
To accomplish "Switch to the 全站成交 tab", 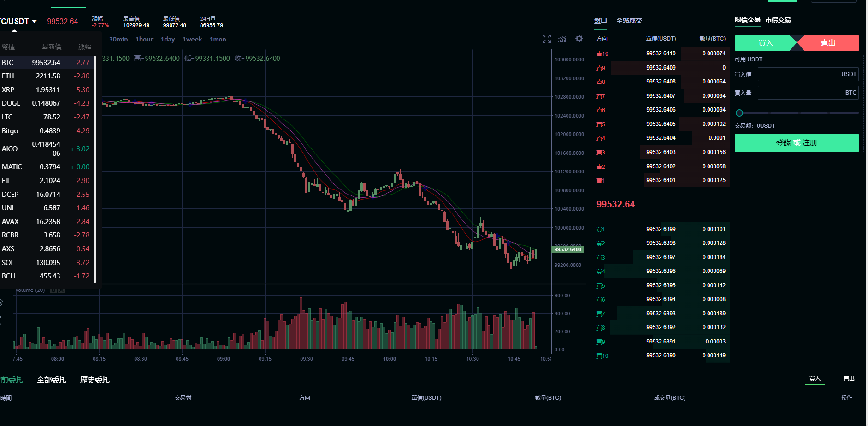I will (x=629, y=20).
